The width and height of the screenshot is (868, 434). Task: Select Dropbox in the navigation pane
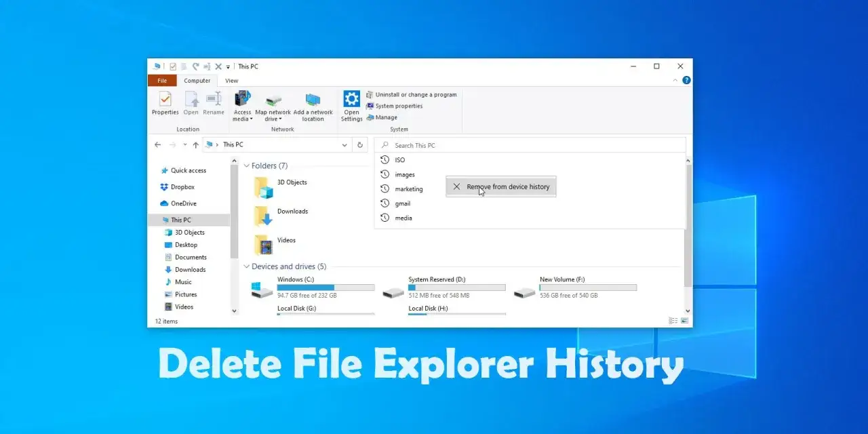[x=182, y=187]
